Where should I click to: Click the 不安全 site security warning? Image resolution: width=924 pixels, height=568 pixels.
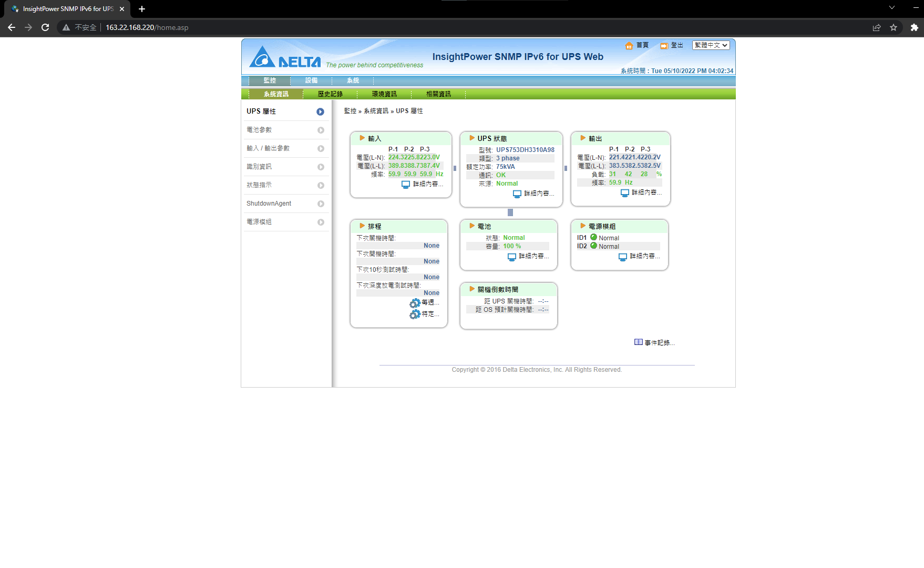pos(79,27)
